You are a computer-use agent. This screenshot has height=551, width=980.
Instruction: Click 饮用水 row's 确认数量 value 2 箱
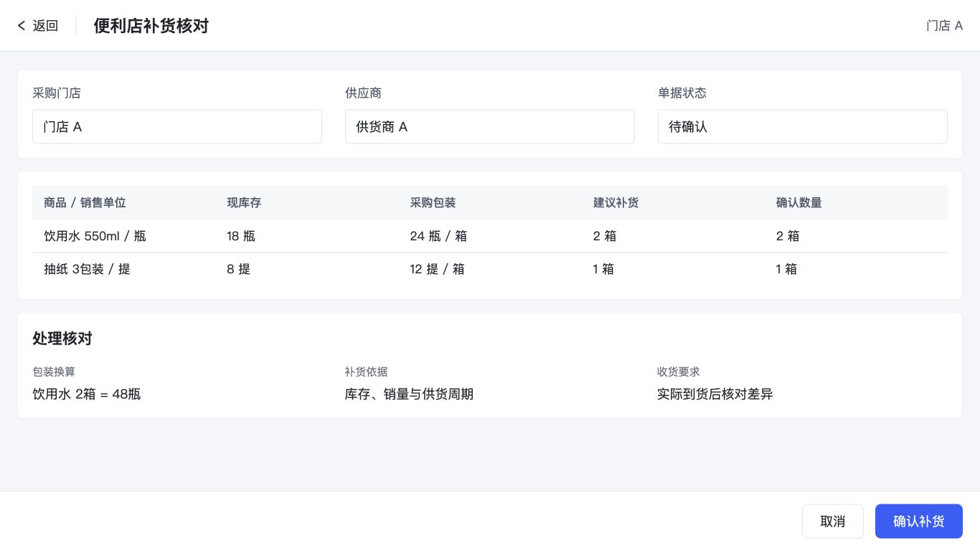pos(787,236)
